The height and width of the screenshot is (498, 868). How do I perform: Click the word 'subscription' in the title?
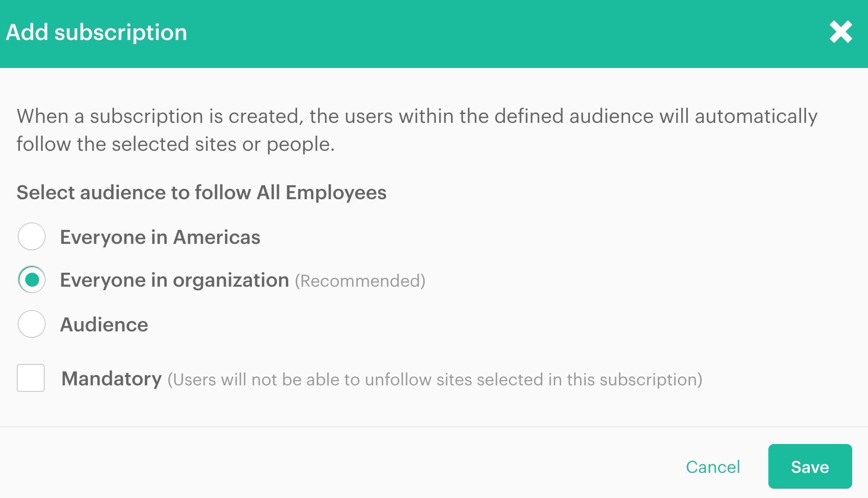[x=121, y=33]
